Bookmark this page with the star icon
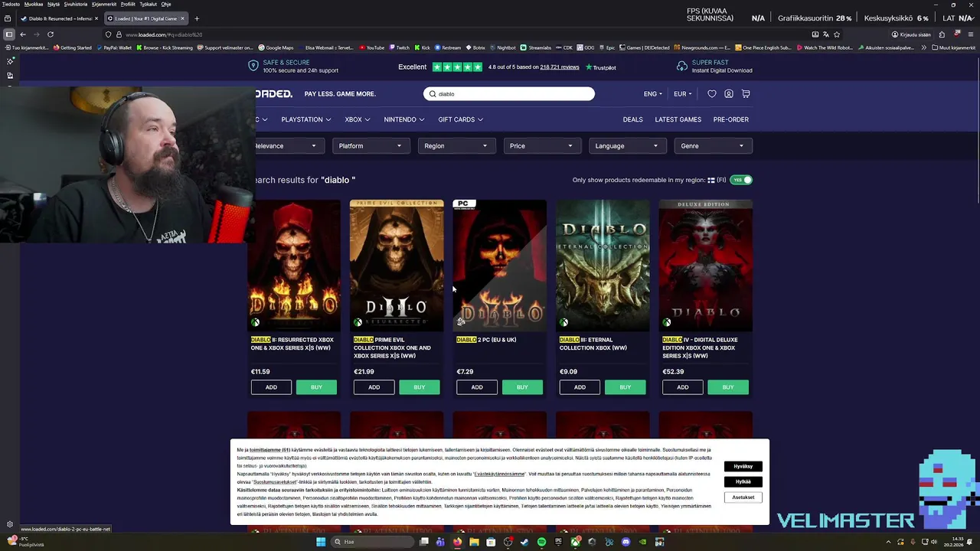The height and width of the screenshot is (551, 980). (837, 34)
